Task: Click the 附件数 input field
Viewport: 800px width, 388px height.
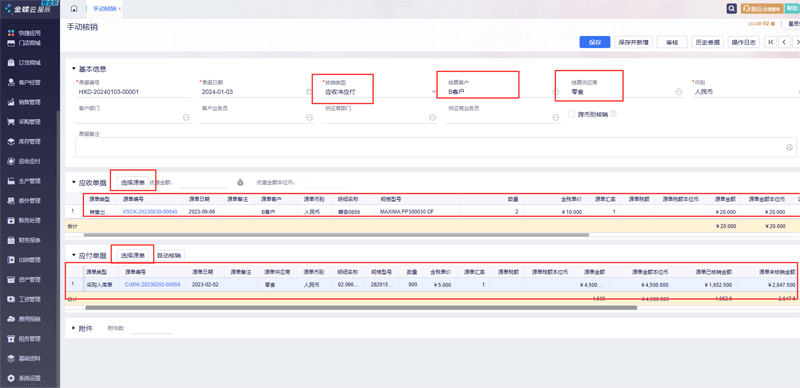Action: [x=152, y=329]
